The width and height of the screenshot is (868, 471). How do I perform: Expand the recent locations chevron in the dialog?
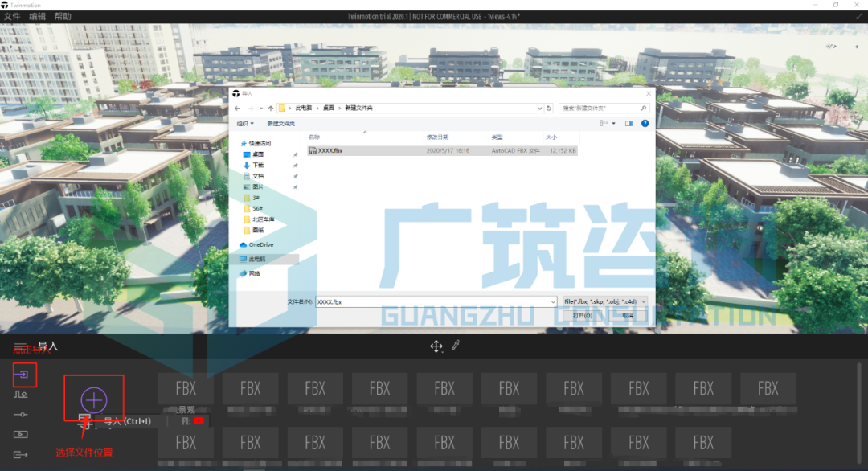pos(261,108)
